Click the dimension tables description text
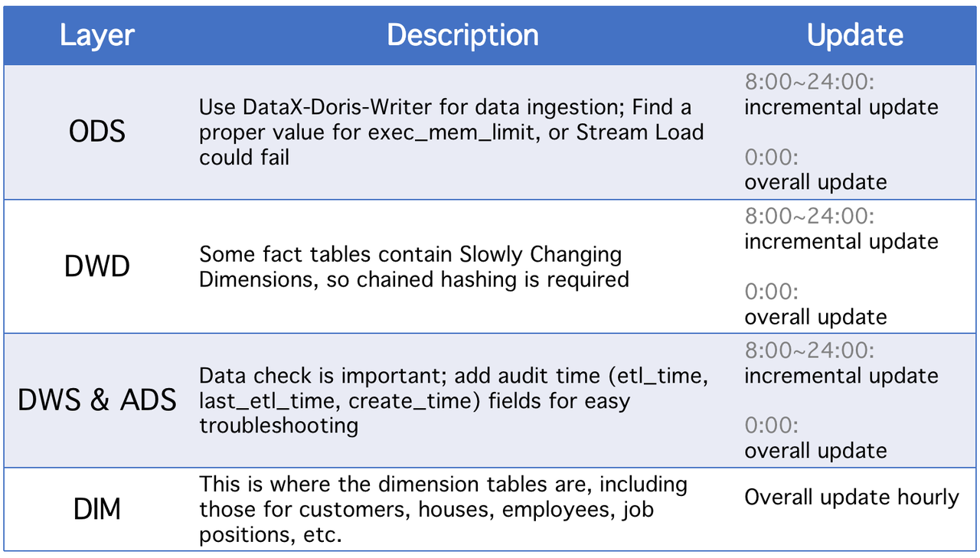This screenshot has width=980, height=558. click(443, 510)
